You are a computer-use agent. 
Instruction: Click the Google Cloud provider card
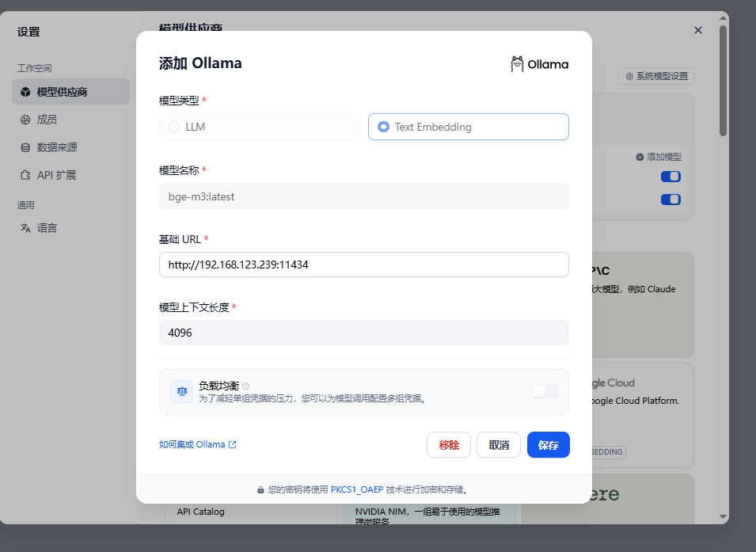[x=643, y=416]
